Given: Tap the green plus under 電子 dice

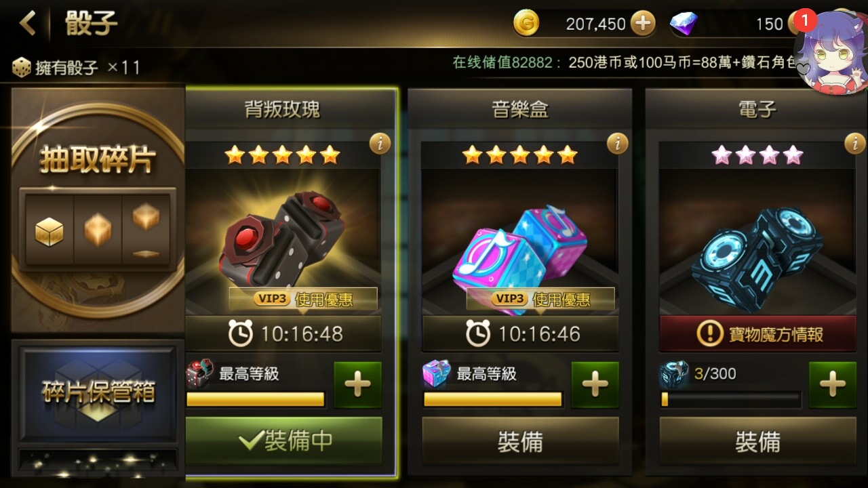Looking at the screenshot, I should (x=832, y=385).
